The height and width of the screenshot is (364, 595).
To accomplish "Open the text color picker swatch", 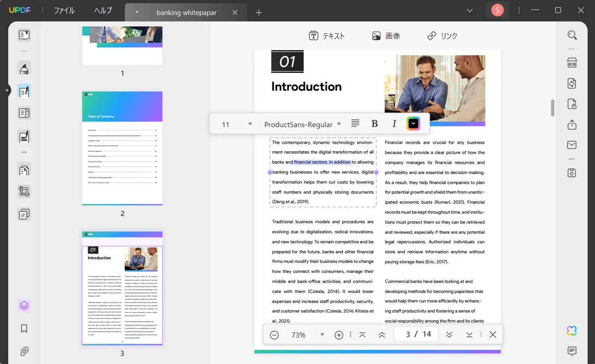I will [x=414, y=123].
